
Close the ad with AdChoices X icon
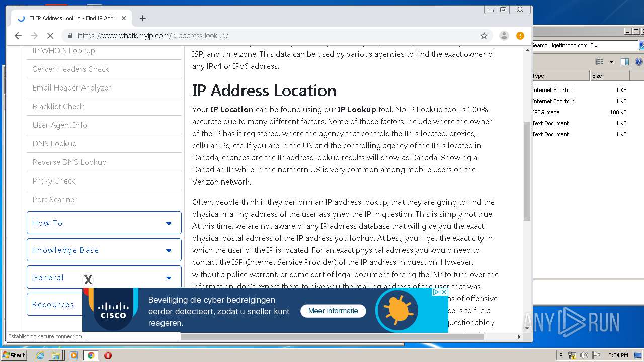(444, 292)
